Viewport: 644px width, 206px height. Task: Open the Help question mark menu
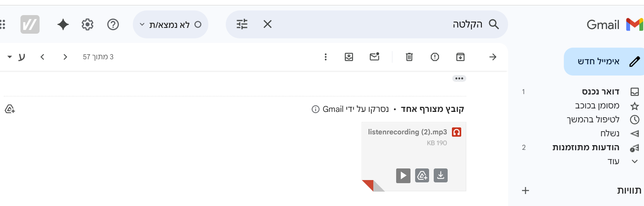tap(113, 24)
